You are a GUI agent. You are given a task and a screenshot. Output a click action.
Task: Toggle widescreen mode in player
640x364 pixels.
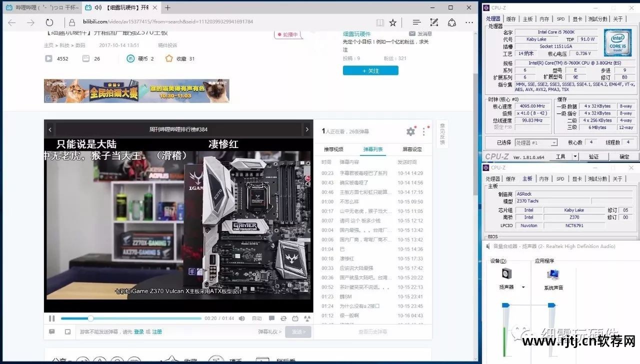click(295, 318)
